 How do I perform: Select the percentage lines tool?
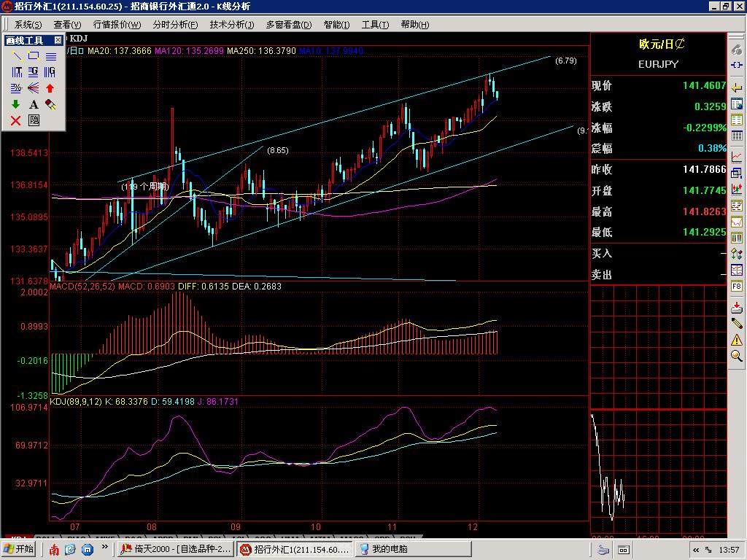pos(18,88)
